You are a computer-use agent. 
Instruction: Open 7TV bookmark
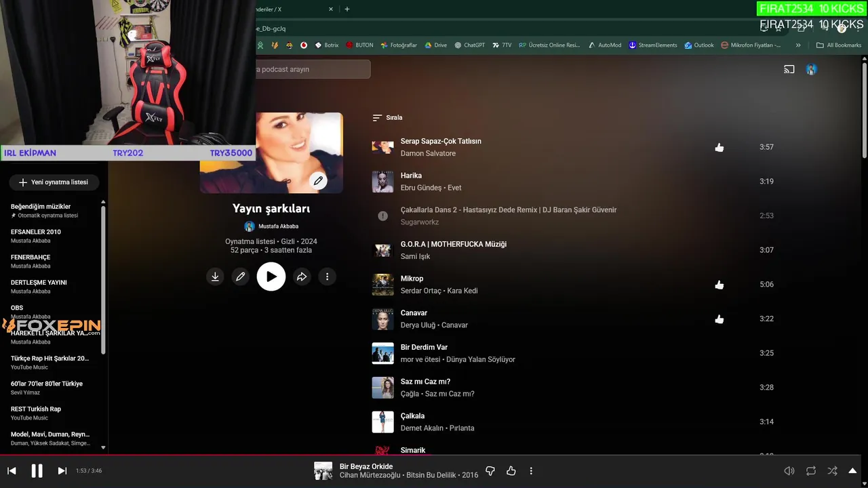click(502, 45)
